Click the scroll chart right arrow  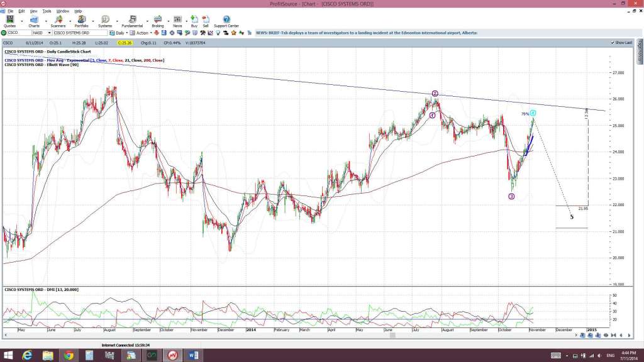point(629,336)
